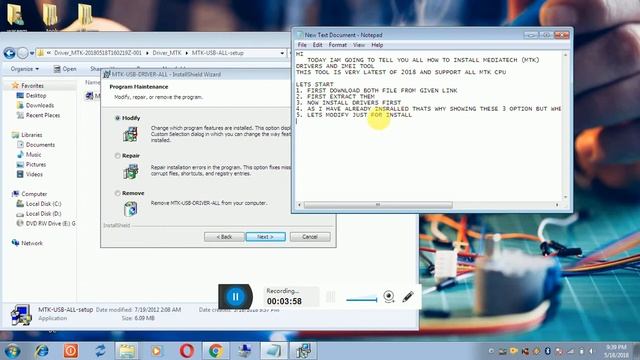Select Favorites in the navigation pane
The image size is (640, 360).
click(x=32, y=86)
